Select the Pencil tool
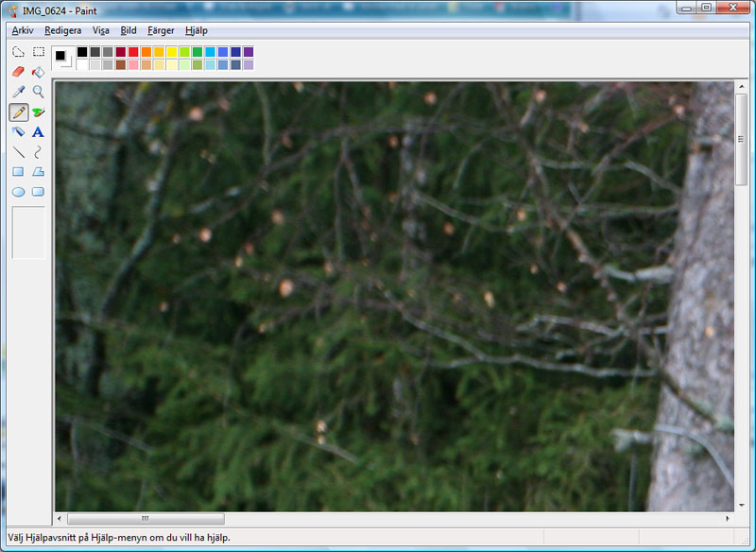The height and width of the screenshot is (552, 756). pos(18,112)
